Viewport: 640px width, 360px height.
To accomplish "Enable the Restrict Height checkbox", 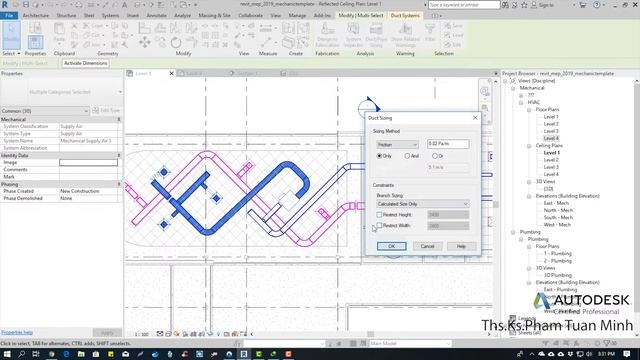I will pyautogui.click(x=379, y=215).
